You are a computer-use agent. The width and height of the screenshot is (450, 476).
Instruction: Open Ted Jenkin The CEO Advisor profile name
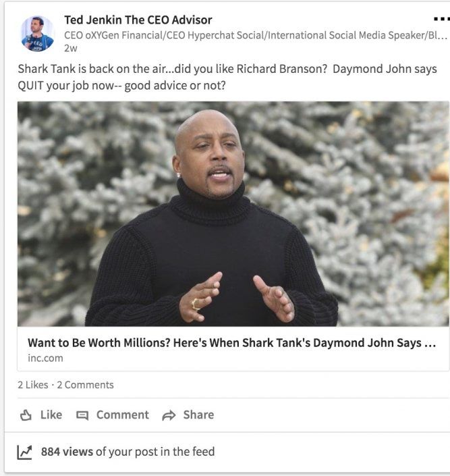tap(138, 20)
